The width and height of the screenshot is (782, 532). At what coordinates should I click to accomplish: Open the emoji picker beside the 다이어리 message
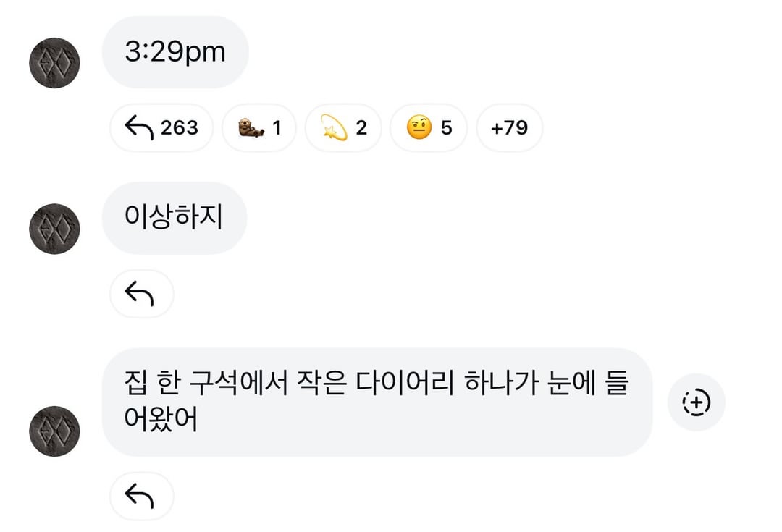(696, 402)
